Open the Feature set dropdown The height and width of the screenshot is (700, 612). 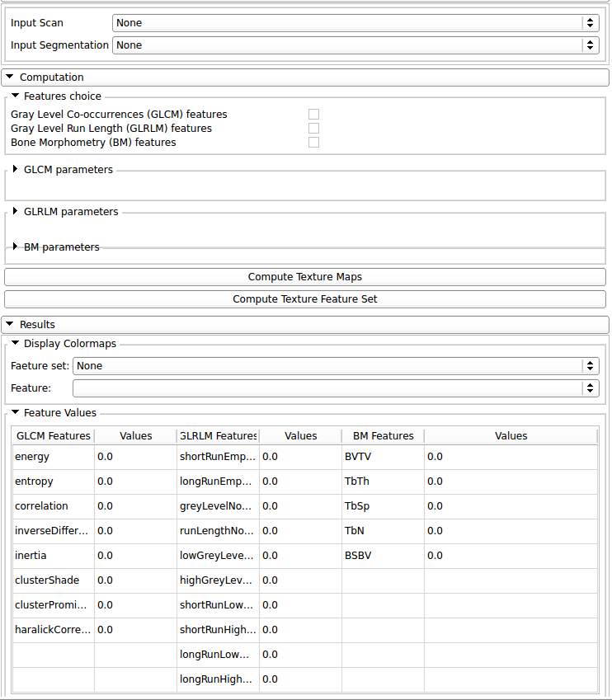[x=335, y=365]
